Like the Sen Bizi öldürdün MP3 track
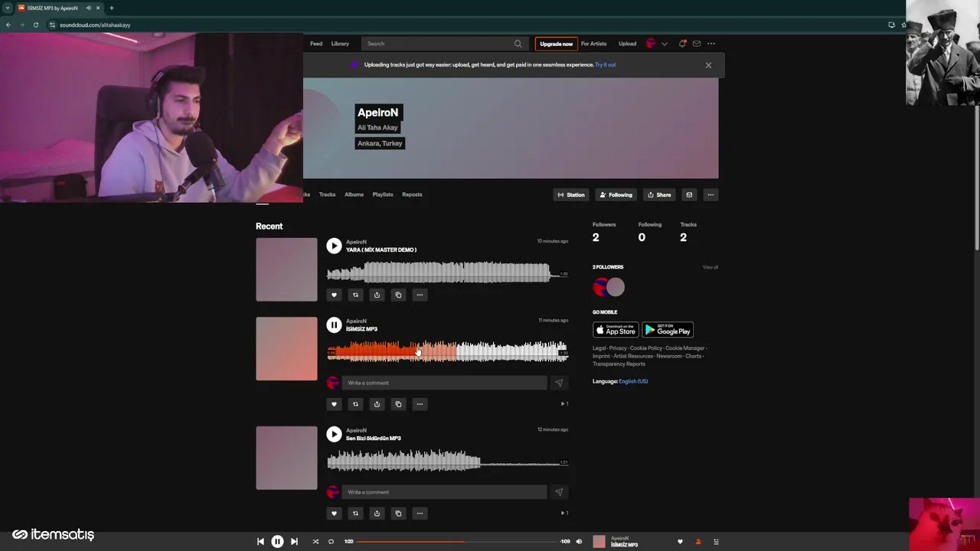 point(334,514)
